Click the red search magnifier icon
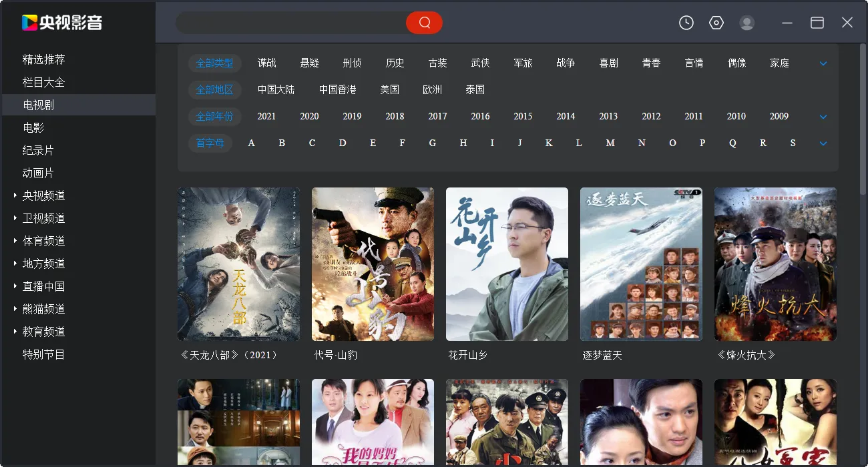This screenshot has width=868, height=467. point(425,22)
